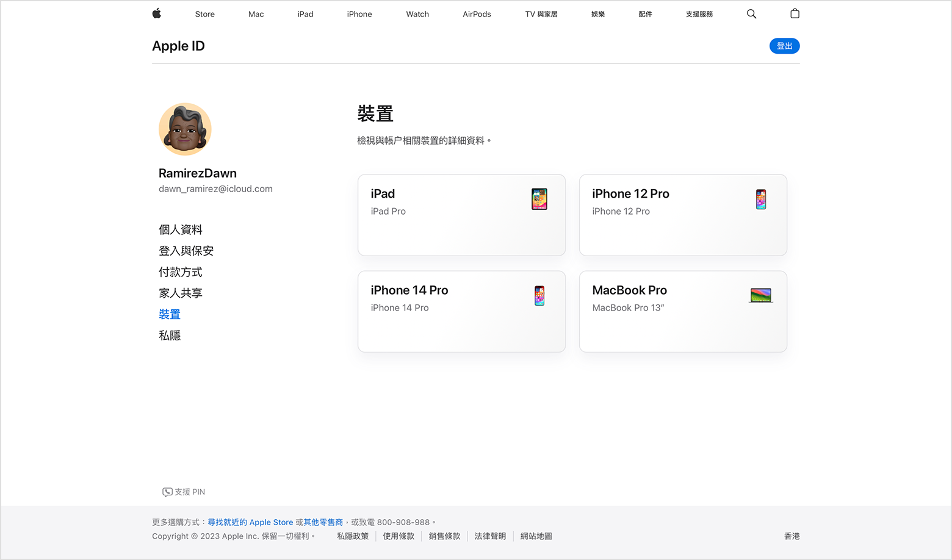Click the 香港 region selector link
Viewport: 952px width, 560px height.
792,536
